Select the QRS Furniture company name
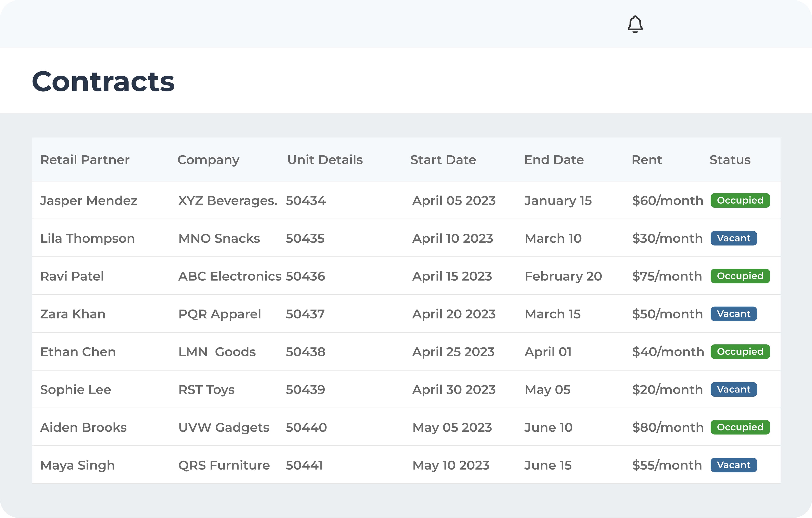Image resolution: width=812 pixels, height=518 pixels. tap(224, 465)
